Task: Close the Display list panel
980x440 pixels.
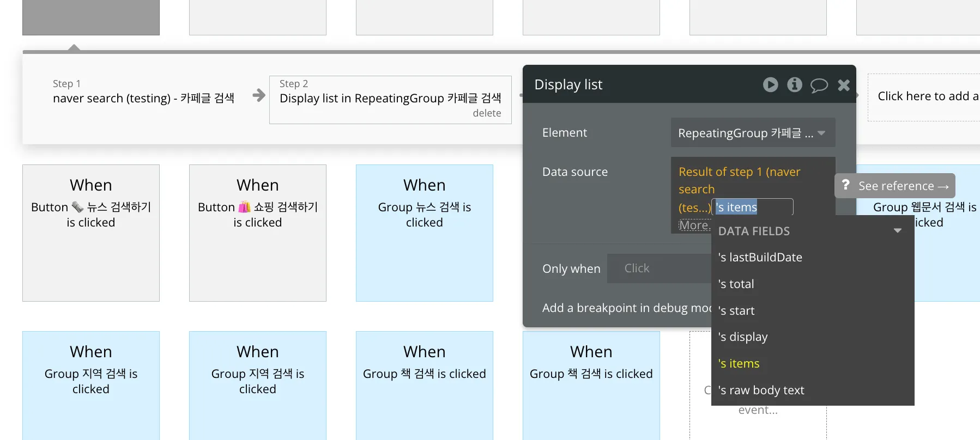Action: [844, 85]
